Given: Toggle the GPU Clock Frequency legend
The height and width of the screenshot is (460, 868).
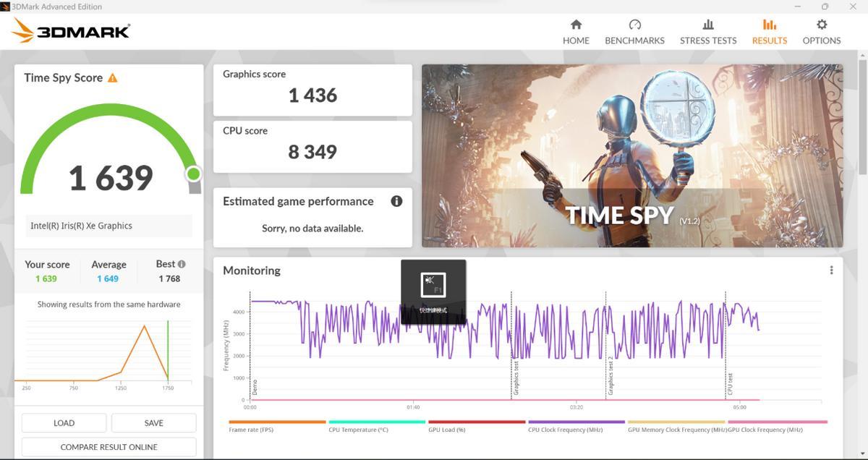Looking at the screenshot, I should click(778, 426).
